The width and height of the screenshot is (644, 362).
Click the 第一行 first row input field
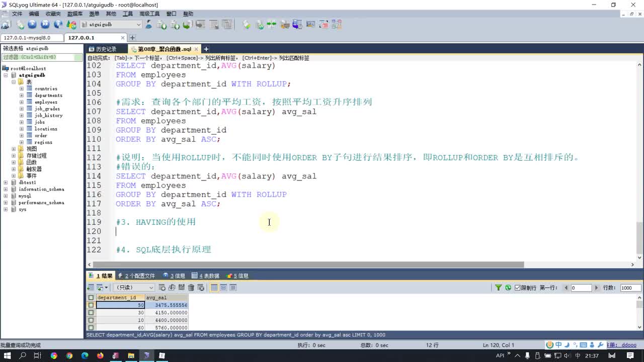(x=581, y=288)
